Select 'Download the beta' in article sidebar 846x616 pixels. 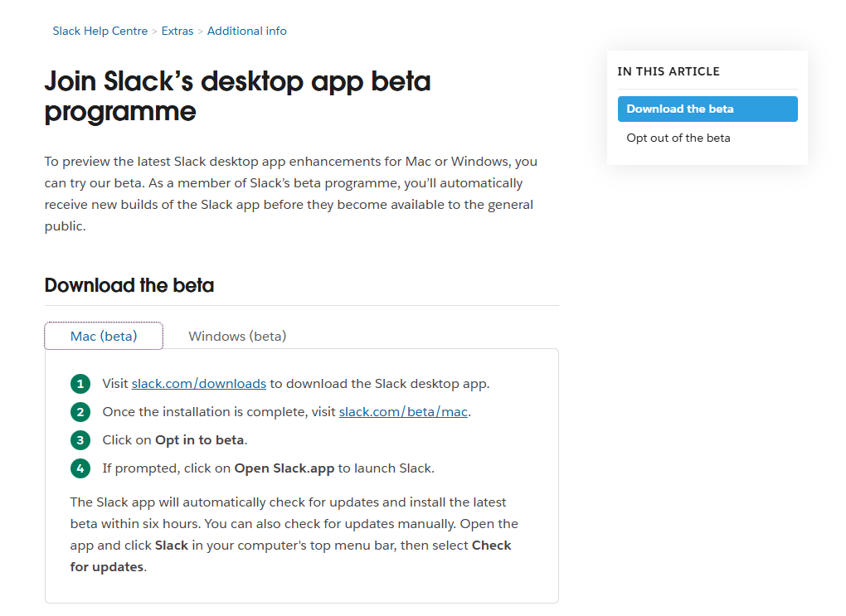coord(707,109)
